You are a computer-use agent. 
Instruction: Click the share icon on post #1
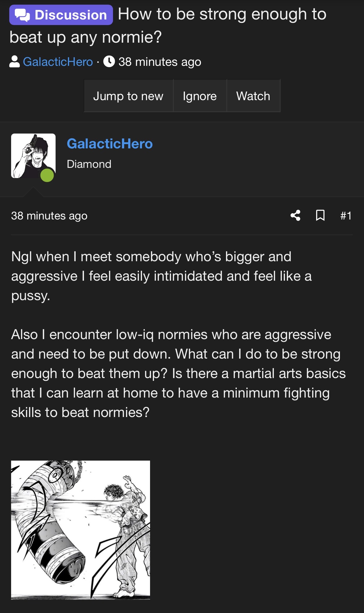point(295,215)
